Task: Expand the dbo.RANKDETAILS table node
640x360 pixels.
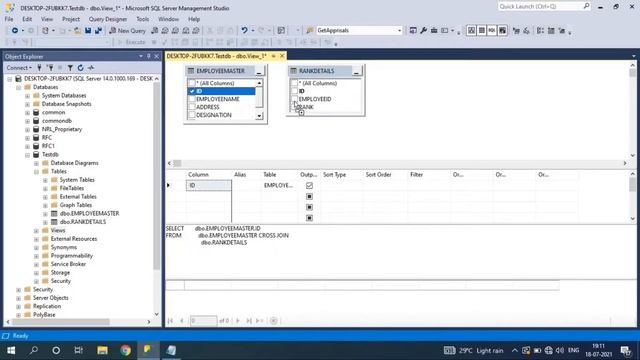Action: pyautogui.click(x=45, y=222)
